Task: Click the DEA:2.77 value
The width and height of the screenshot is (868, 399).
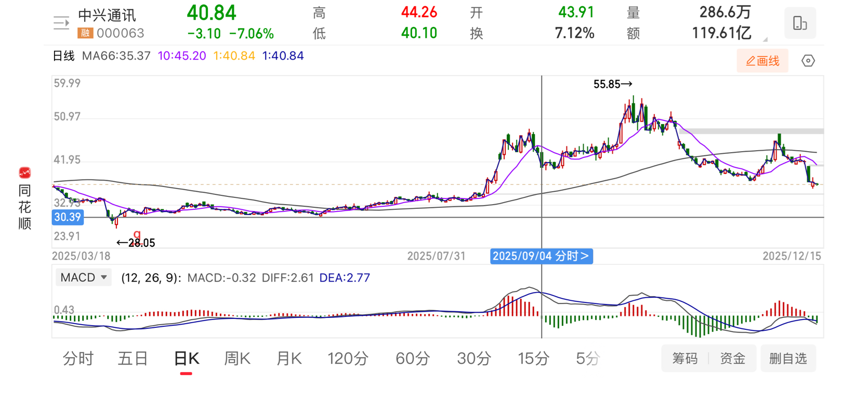Action: pos(345,278)
